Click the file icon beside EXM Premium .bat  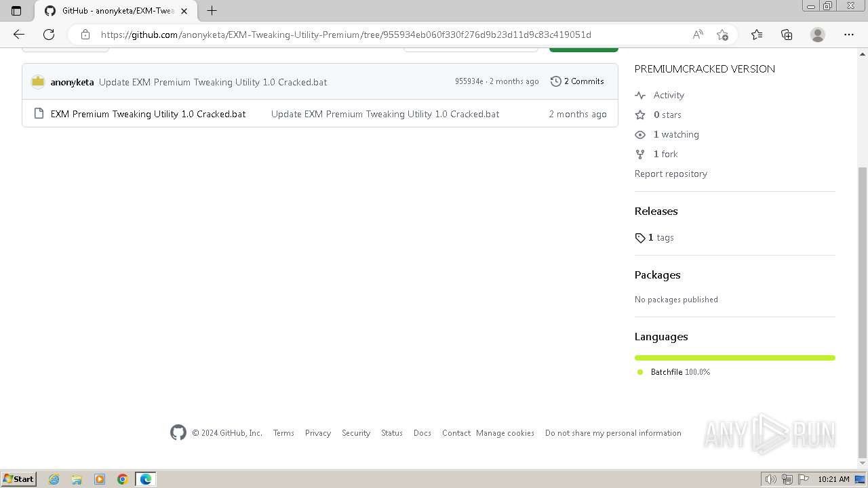39,114
